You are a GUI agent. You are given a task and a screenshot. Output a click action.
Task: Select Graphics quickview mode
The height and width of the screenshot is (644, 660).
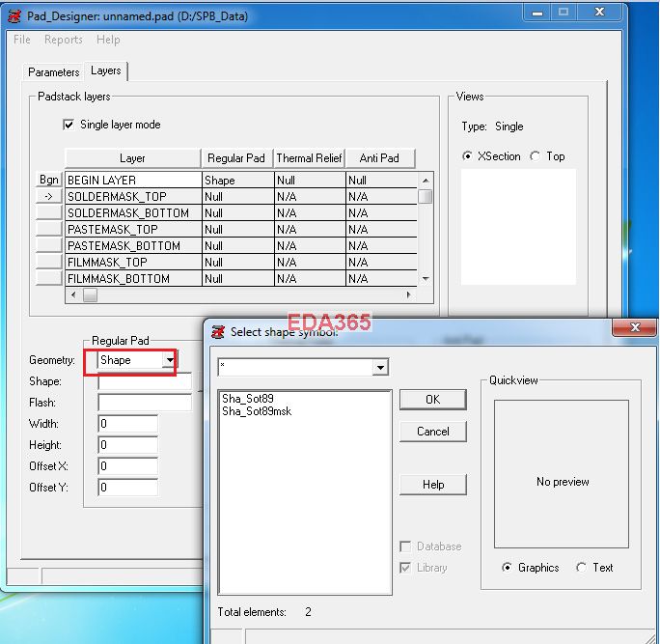click(x=508, y=568)
